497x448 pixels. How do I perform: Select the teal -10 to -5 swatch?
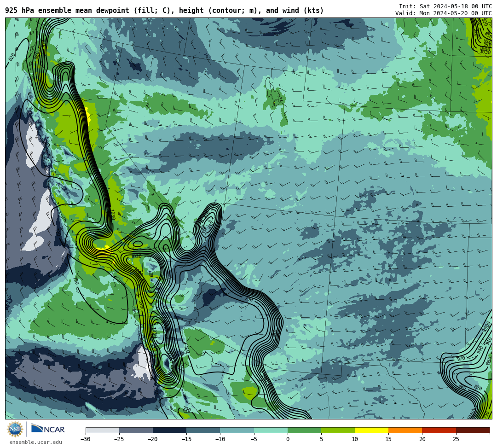tap(237, 430)
